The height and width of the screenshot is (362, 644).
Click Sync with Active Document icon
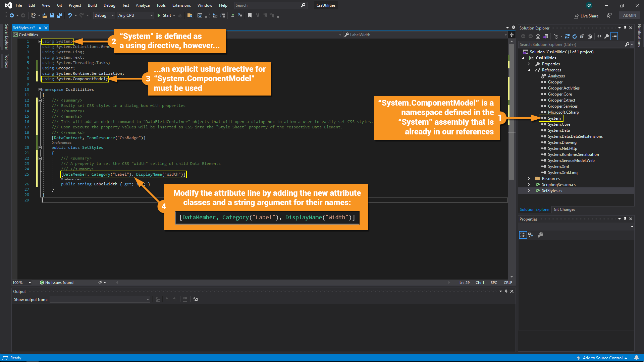point(567,36)
